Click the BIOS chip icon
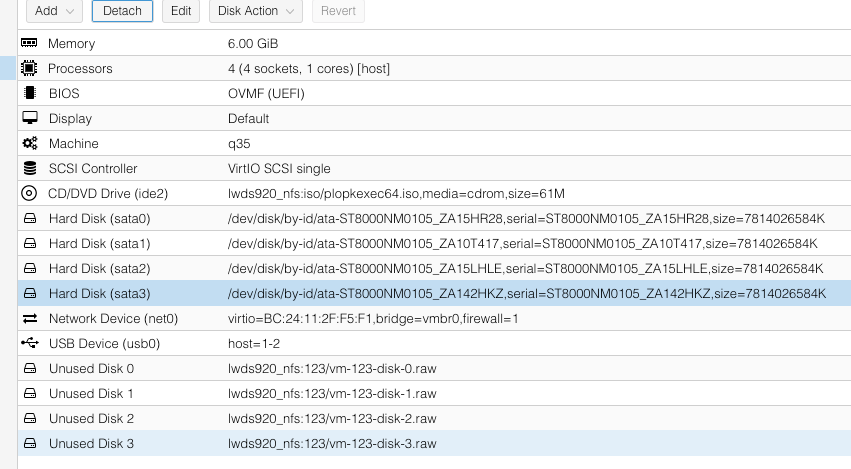The height and width of the screenshot is (469, 851). tap(29, 94)
